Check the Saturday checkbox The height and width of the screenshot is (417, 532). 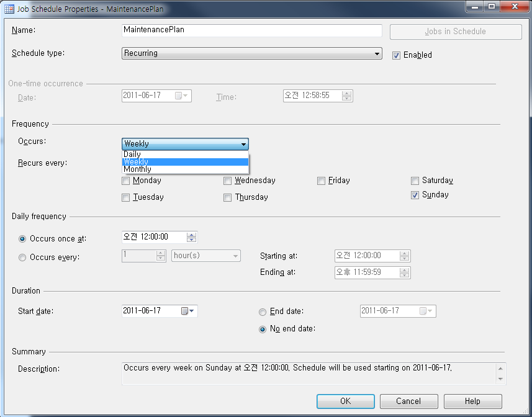[415, 181]
